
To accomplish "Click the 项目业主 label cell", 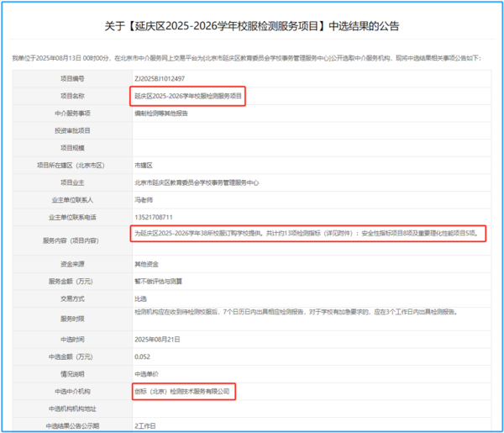I will [72, 182].
